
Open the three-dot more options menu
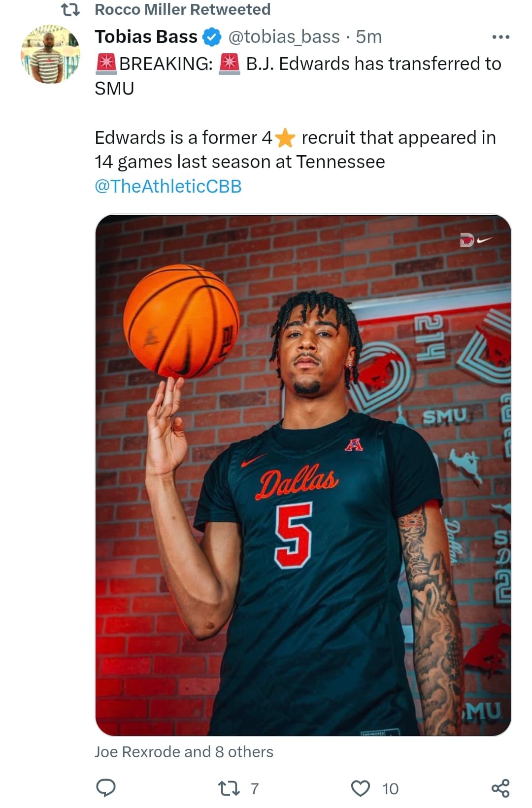[500, 37]
